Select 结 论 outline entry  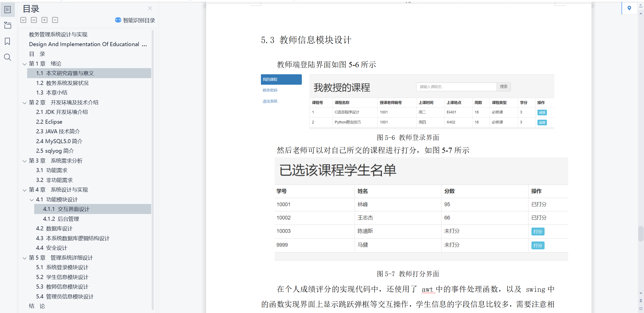coord(37,306)
